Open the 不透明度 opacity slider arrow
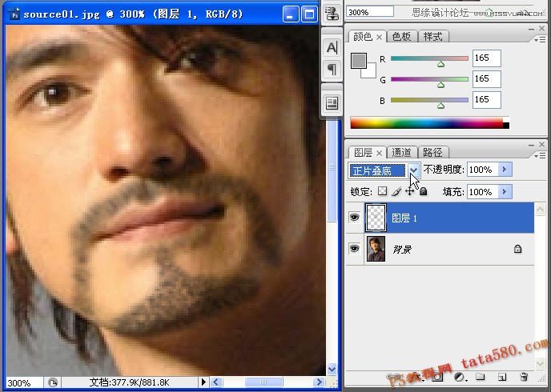551x392 pixels. (505, 170)
